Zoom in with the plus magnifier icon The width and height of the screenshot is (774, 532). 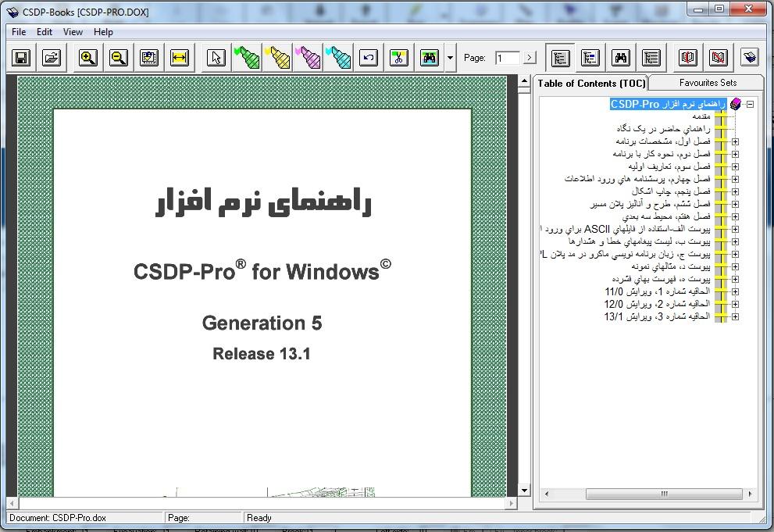88,59
